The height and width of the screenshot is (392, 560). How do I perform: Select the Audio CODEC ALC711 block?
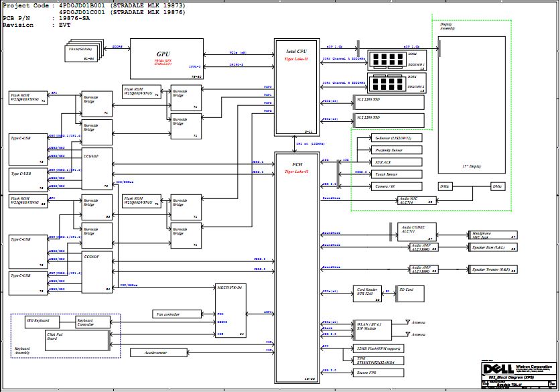tap(417, 232)
